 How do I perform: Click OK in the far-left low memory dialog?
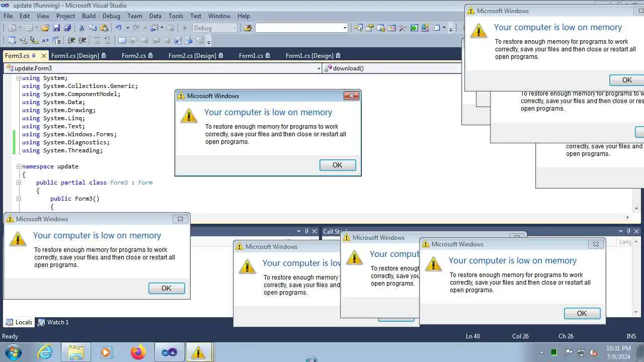[167, 288]
